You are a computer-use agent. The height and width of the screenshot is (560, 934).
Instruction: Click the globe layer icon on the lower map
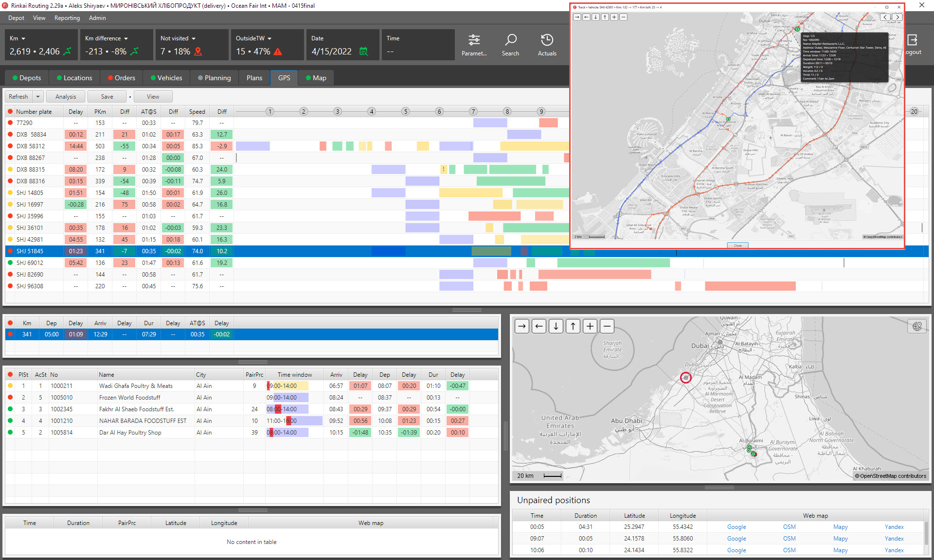(x=917, y=326)
